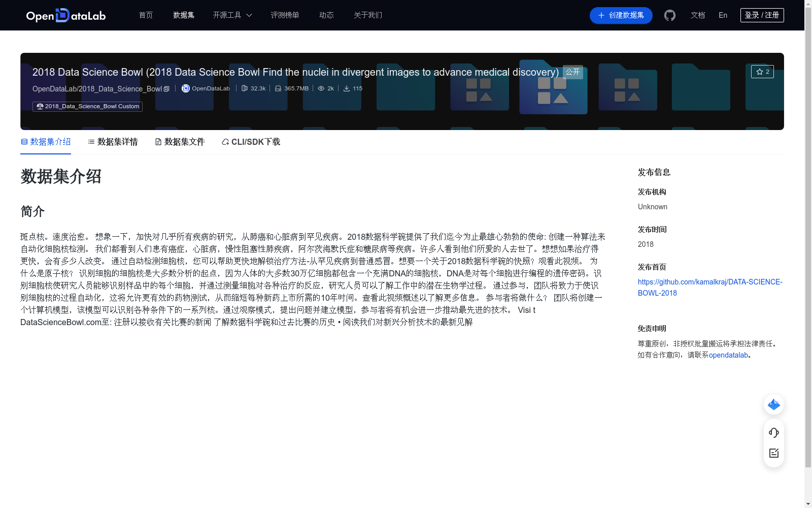Open 数据集 in the top navigation
Screen dimensions: 812x508
184,15
